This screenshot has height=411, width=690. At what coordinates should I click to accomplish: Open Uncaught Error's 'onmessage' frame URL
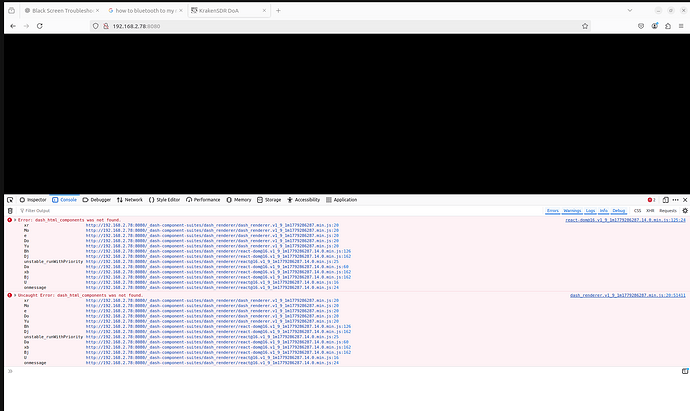coord(212,363)
